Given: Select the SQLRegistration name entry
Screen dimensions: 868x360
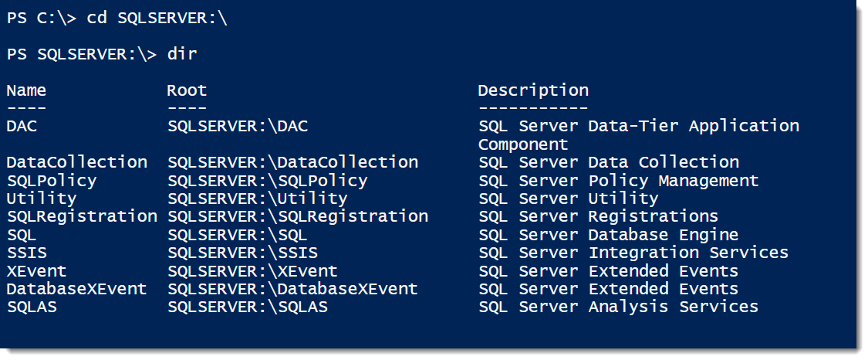Looking at the screenshot, I should pyautogui.click(x=82, y=216).
